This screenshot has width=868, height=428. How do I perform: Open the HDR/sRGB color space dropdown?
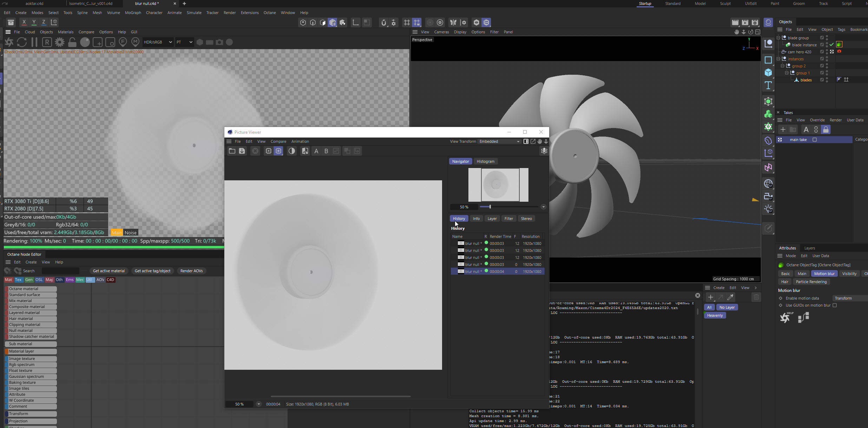coord(158,42)
